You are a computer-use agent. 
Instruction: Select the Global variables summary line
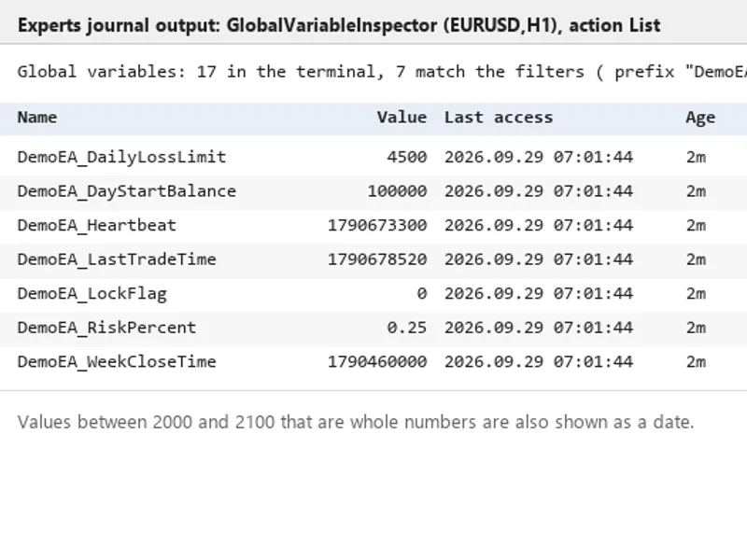tap(382, 72)
